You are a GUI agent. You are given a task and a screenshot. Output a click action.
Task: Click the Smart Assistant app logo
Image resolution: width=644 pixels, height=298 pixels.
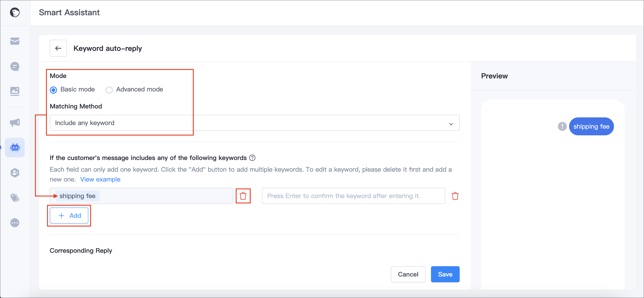click(x=15, y=12)
